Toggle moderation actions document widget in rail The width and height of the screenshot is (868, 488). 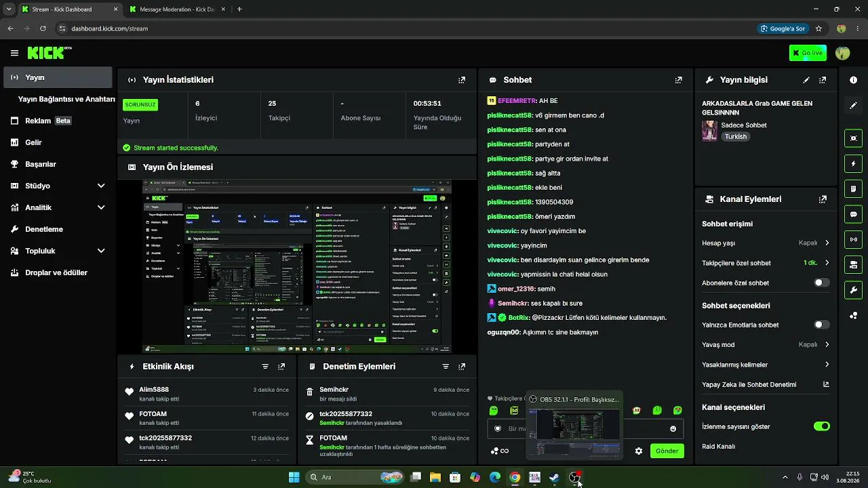tap(853, 188)
